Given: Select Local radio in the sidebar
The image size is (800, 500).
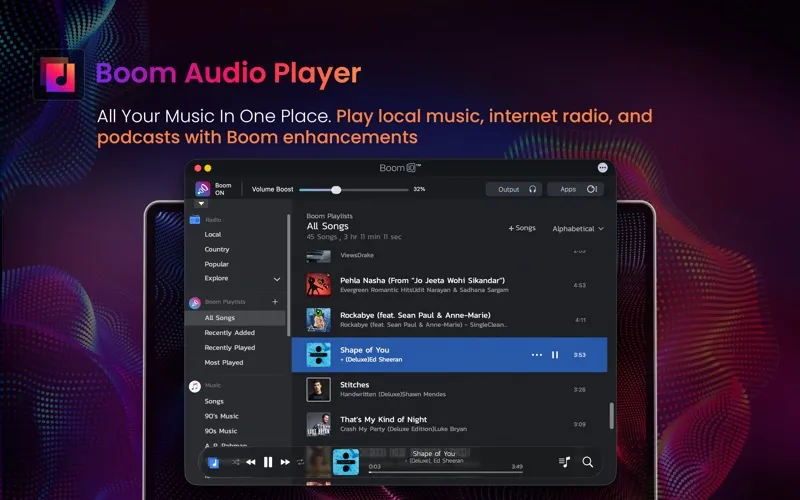Looking at the screenshot, I should [213, 235].
